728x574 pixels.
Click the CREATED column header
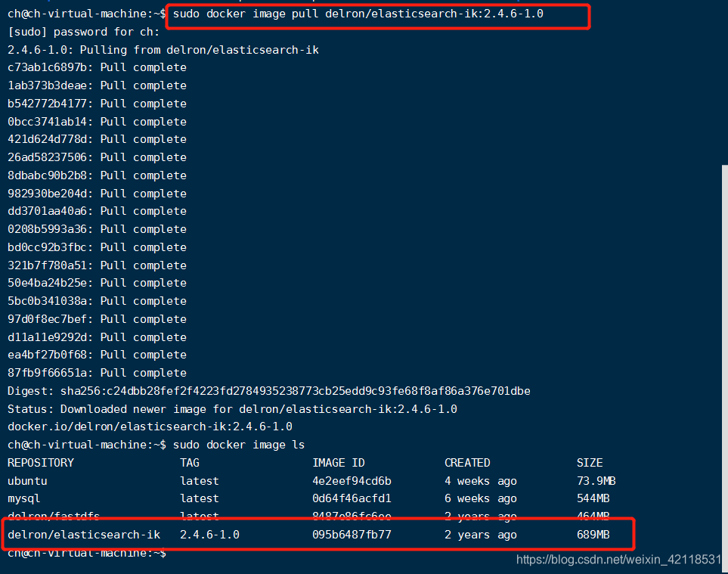pyautogui.click(x=467, y=463)
